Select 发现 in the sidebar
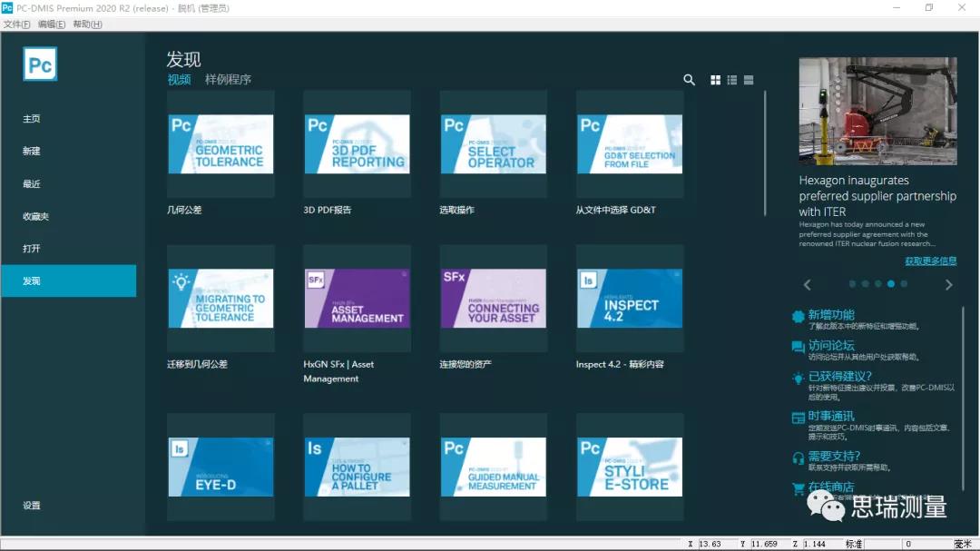980x551 pixels. click(69, 280)
